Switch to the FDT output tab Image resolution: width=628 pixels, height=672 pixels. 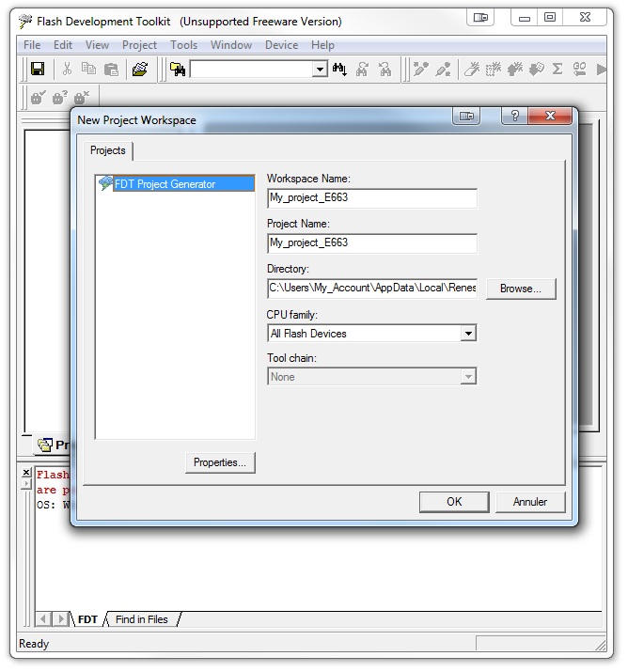point(87,619)
